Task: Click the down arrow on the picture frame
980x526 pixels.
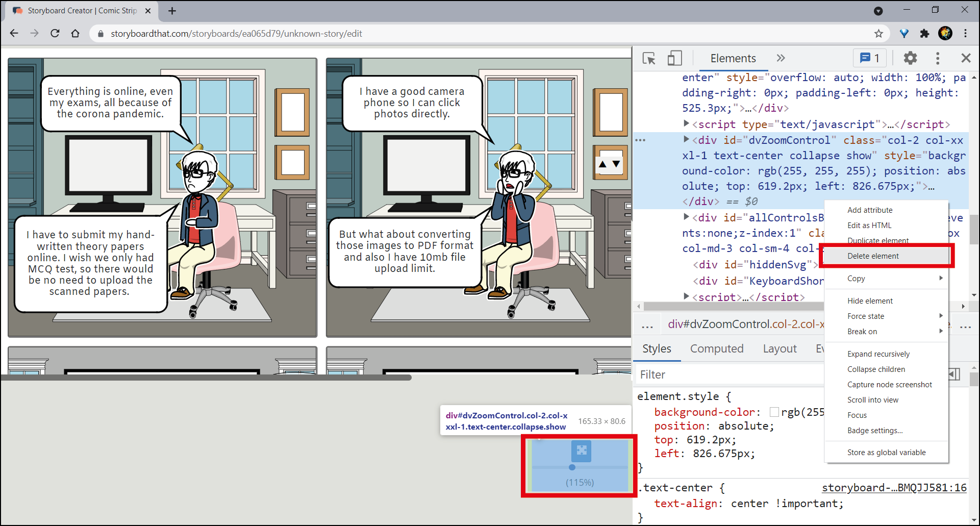Action: 616,164
